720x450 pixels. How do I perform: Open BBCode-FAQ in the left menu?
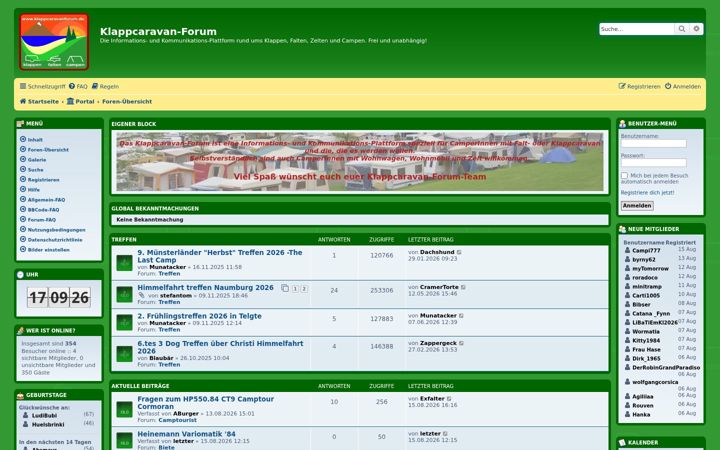tap(43, 210)
